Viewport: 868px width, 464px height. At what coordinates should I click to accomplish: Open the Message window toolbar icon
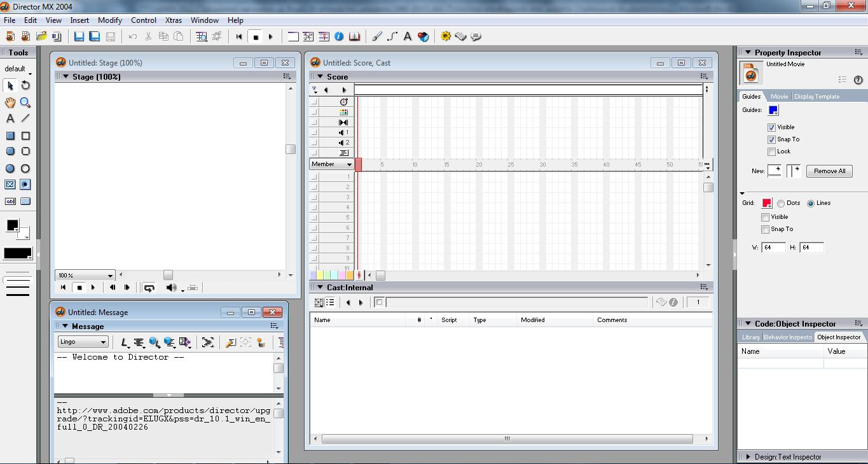[x=476, y=36]
